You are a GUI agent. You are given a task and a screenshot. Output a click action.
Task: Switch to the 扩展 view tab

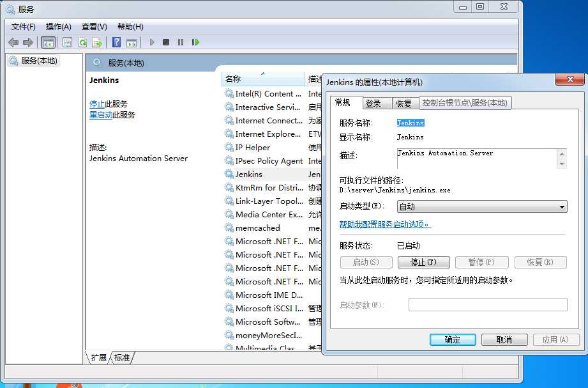point(98,357)
